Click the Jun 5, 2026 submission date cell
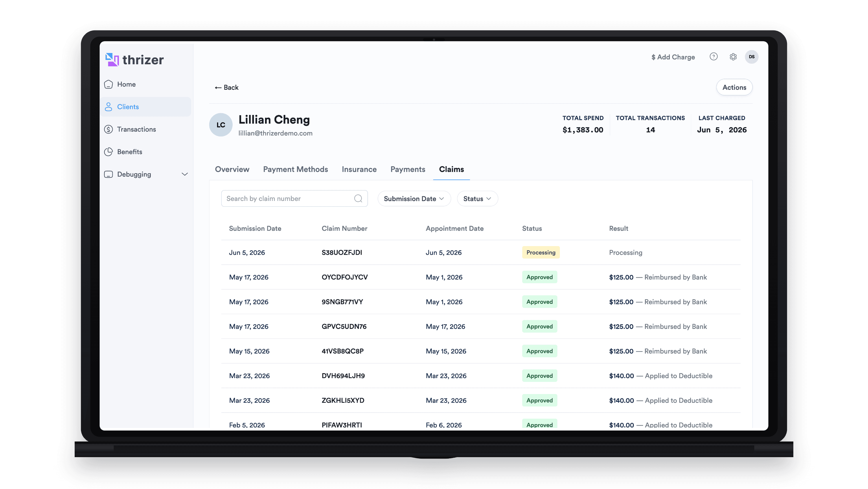The height and width of the screenshot is (489, 868). click(x=247, y=252)
